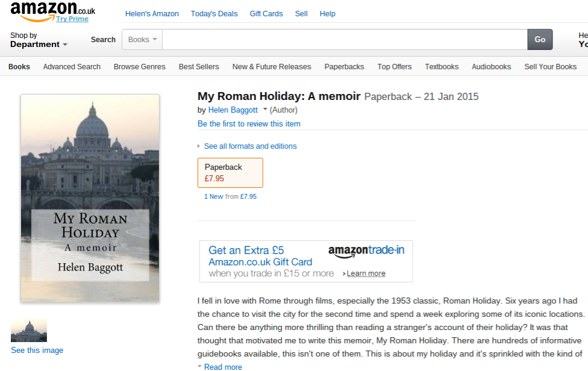This screenshot has width=588, height=371.
Task: Open Gift Cards from top navigation
Action: [x=266, y=13]
